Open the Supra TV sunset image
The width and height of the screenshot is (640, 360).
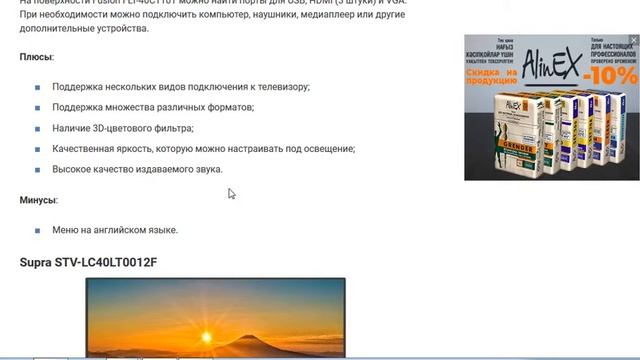pyautogui.click(x=216, y=318)
